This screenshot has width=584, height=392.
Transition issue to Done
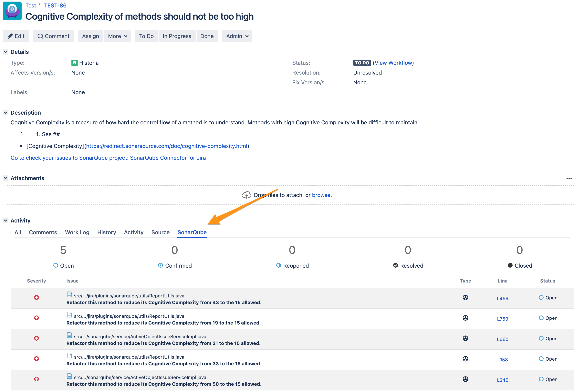click(207, 36)
